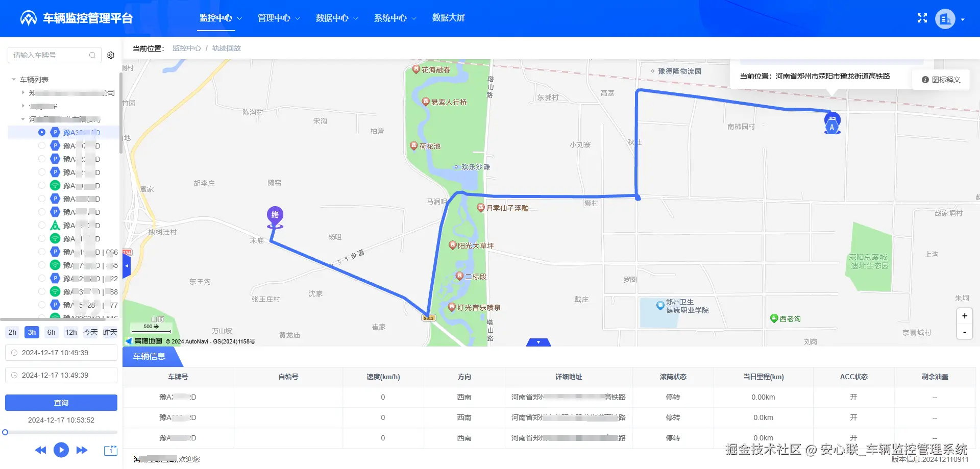The height and width of the screenshot is (469, 980).
Task: Select the fifth vehicle radio button
Action: (x=42, y=185)
